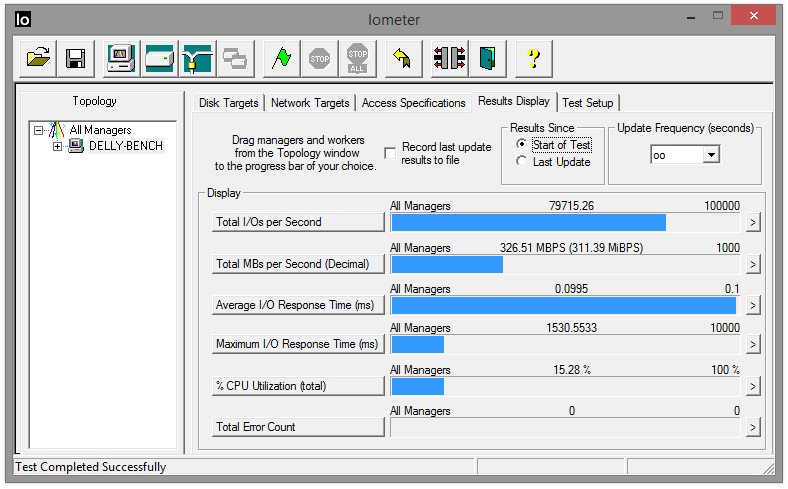Image resolution: width=788 pixels, height=489 pixels.
Task: Select the DELLY-BENCH computer icon
Action: [76, 146]
